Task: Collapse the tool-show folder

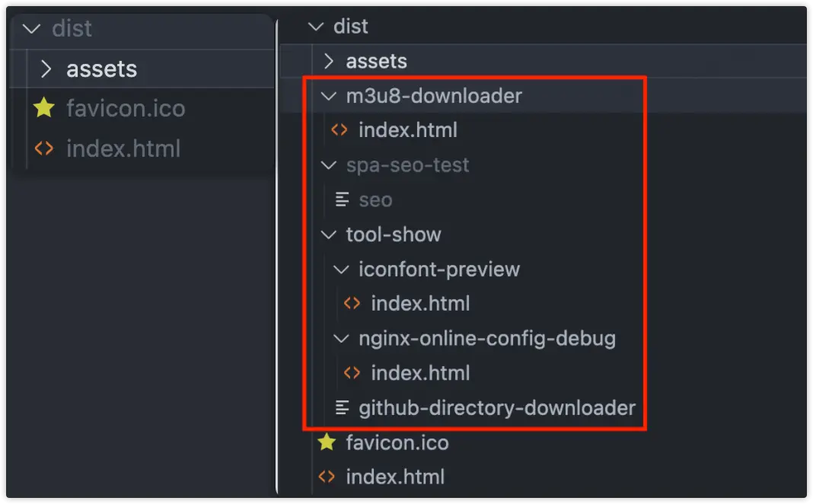Action: pos(329,234)
